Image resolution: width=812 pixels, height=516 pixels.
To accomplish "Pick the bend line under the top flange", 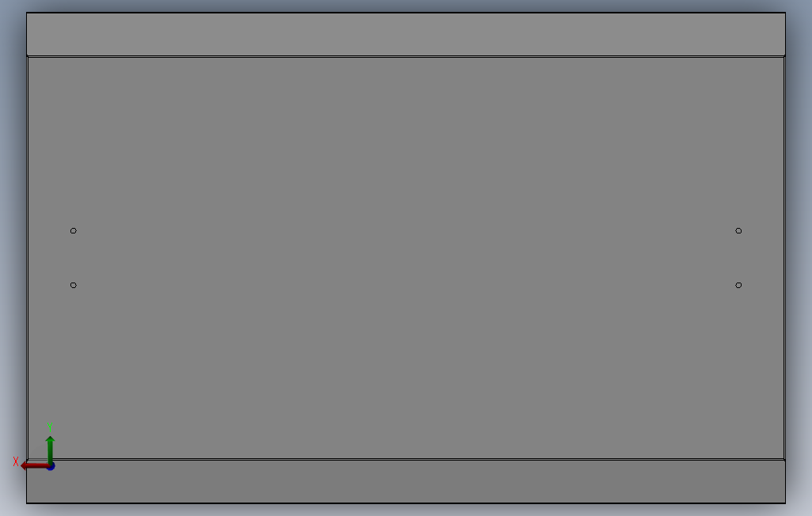I will 406,56.
